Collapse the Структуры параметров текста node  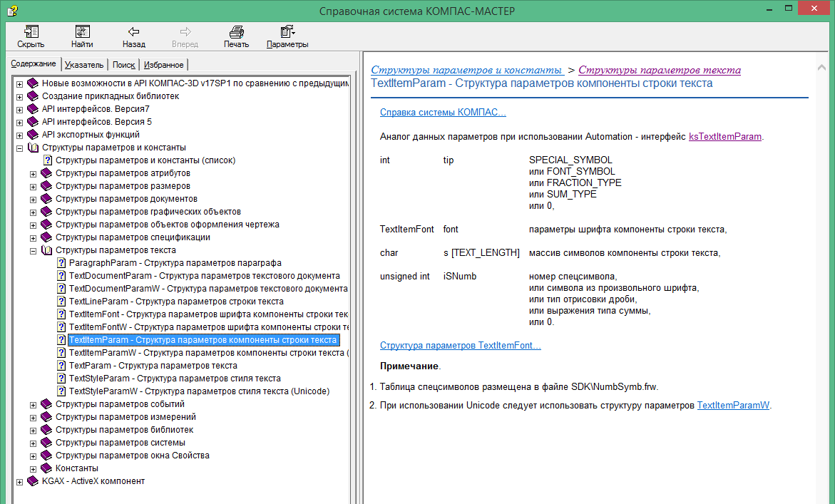click(x=33, y=251)
